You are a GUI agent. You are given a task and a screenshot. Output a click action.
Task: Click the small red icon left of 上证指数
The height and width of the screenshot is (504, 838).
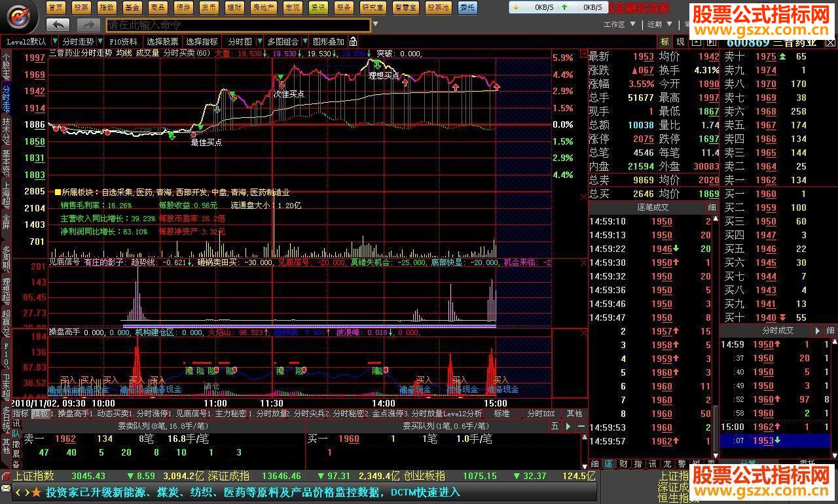(5, 476)
